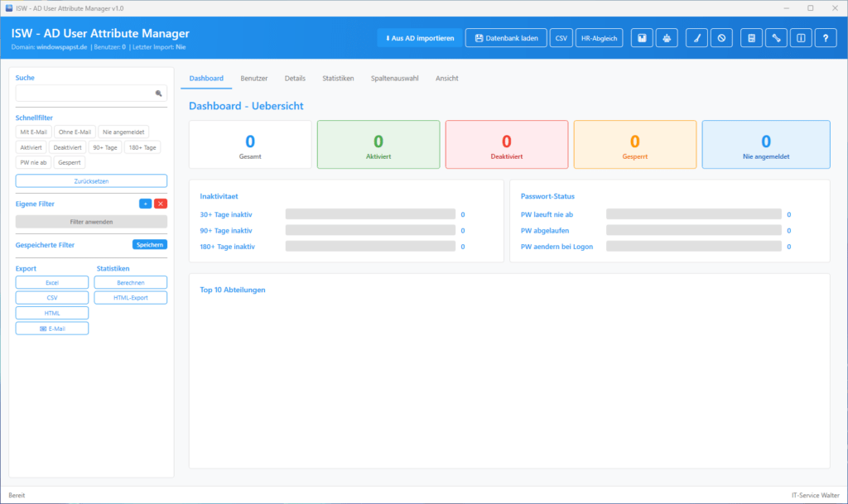
Task: Delete custom filter with red X button
Action: coord(161,204)
